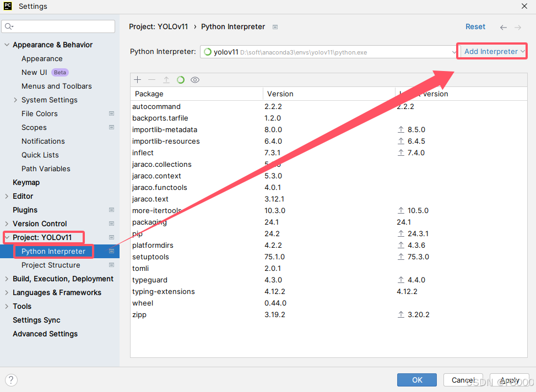Click into the settings search field
This screenshot has width=536, height=392.
point(58,26)
